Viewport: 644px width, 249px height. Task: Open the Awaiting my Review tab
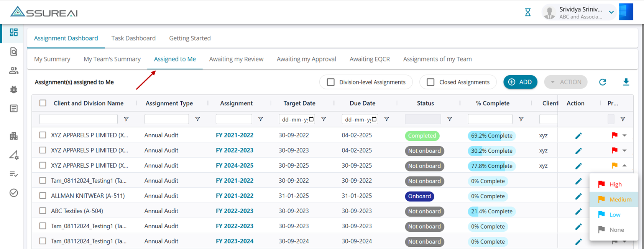coord(236,59)
